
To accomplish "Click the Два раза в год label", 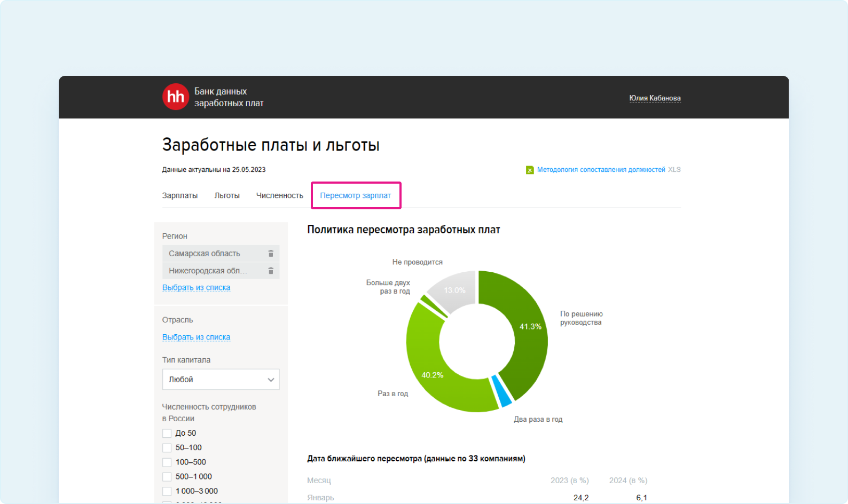I will 538,420.
